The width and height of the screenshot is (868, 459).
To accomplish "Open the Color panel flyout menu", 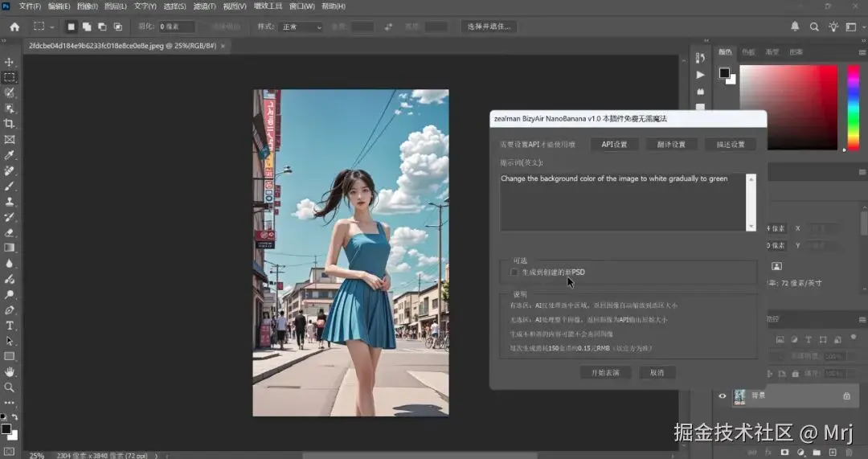I will (861, 52).
